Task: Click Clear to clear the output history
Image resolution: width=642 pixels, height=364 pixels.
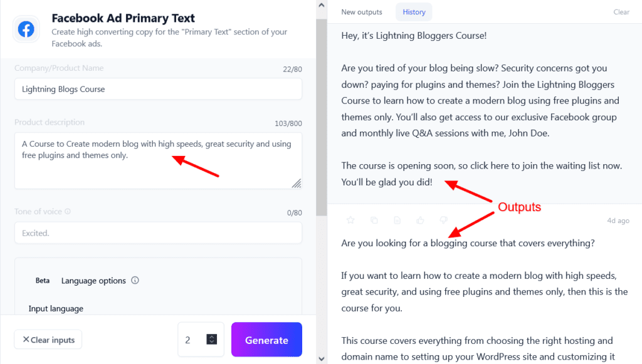Action: click(x=621, y=11)
